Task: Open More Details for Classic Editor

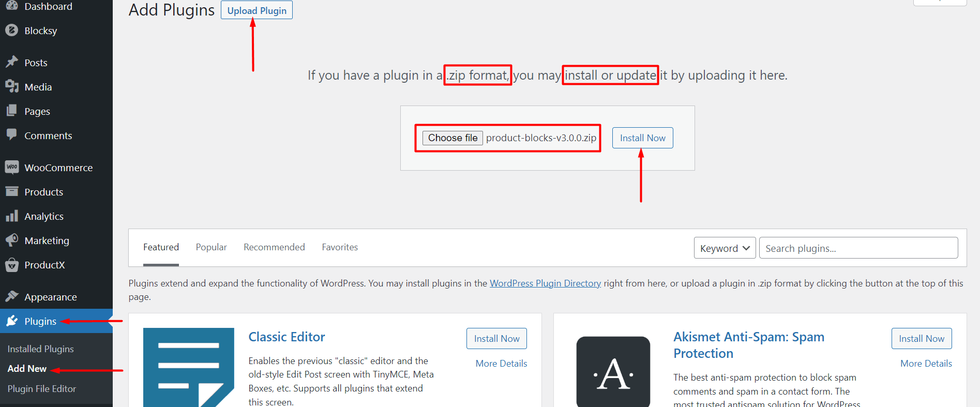Action: tap(501, 363)
